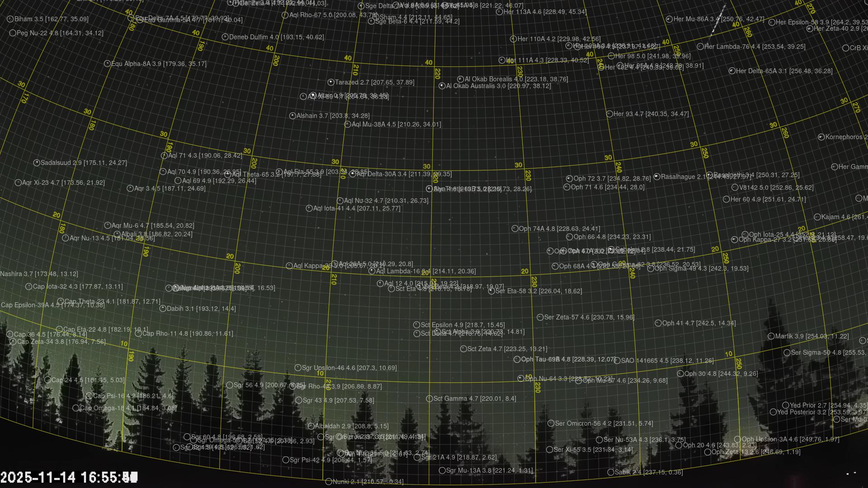Click the Kornephoros star marker
868x488 pixels.
(821, 137)
